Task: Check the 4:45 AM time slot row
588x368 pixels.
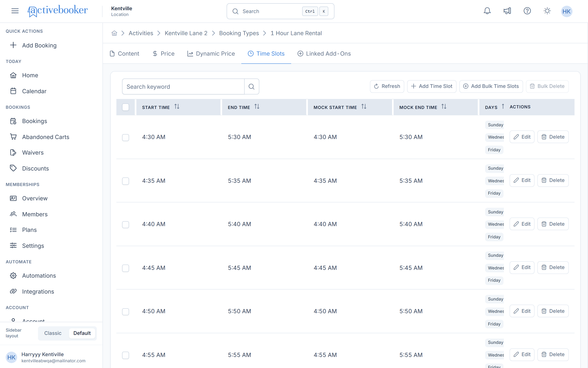Action: [x=126, y=268]
